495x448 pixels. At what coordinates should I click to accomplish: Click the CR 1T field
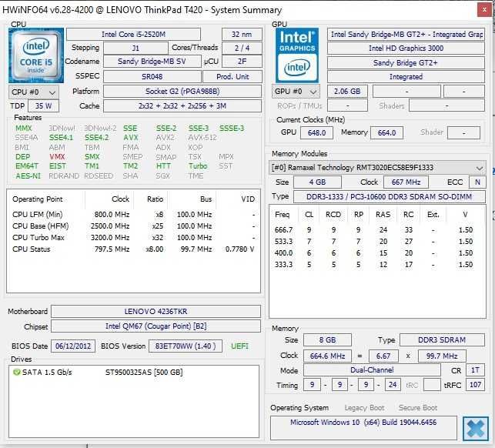[x=475, y=370]
